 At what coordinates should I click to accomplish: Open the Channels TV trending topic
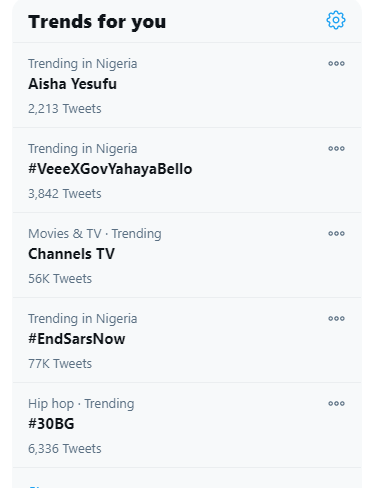coord(71,254)
